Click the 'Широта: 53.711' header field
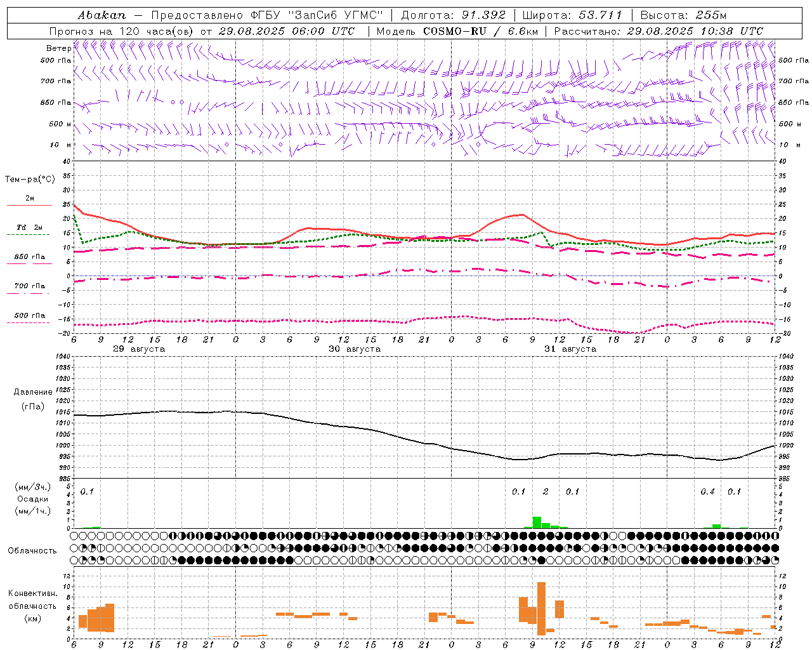The width and height of the screenshot is (812, 650). pos(572,15)
